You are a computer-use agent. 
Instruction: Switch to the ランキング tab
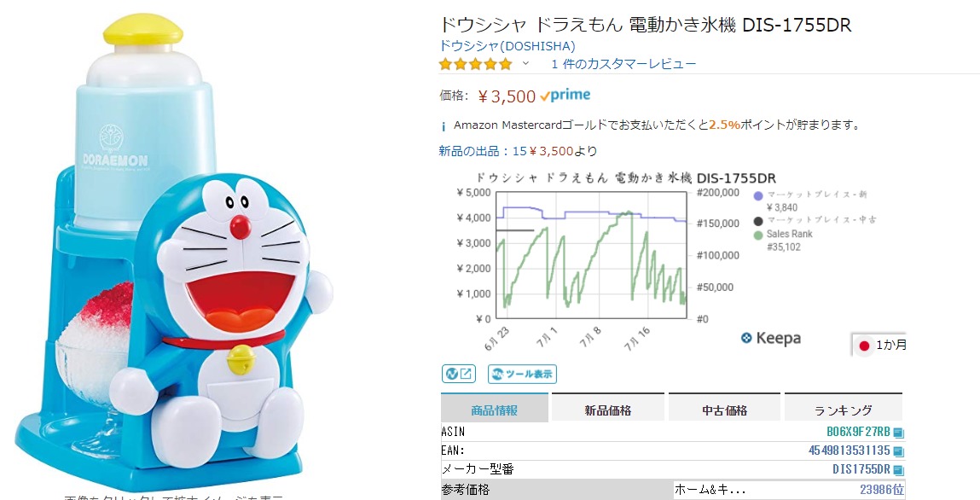(844, 410)
